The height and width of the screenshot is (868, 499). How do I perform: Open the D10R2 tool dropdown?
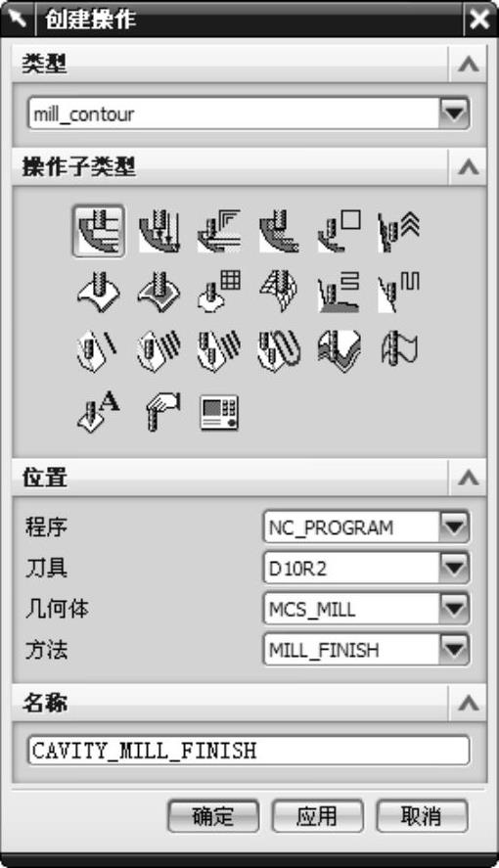(454, 568)
